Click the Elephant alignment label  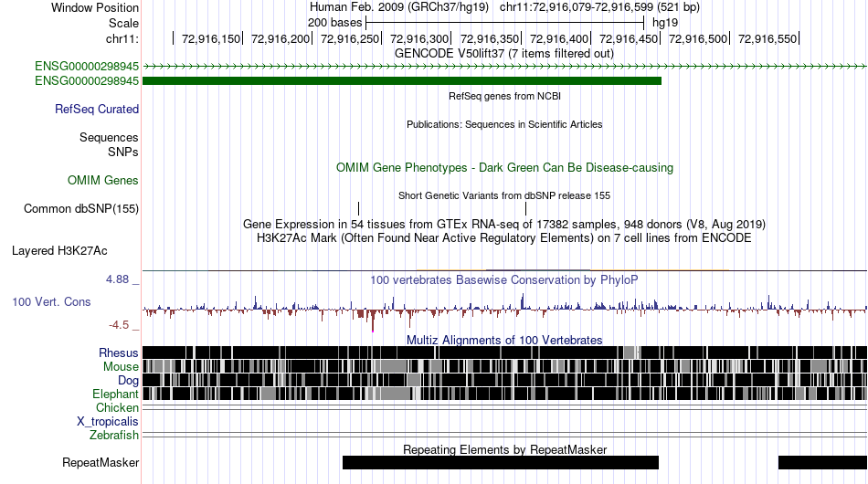(x=115, y=394)
